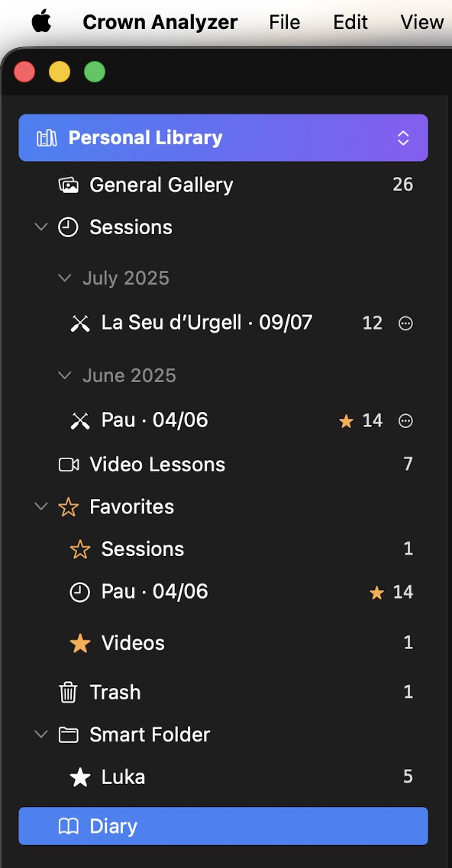Viewport: 452px width, 868px height.
Task: Select the black star icon beside Luka
Action: tap(79, 776)
